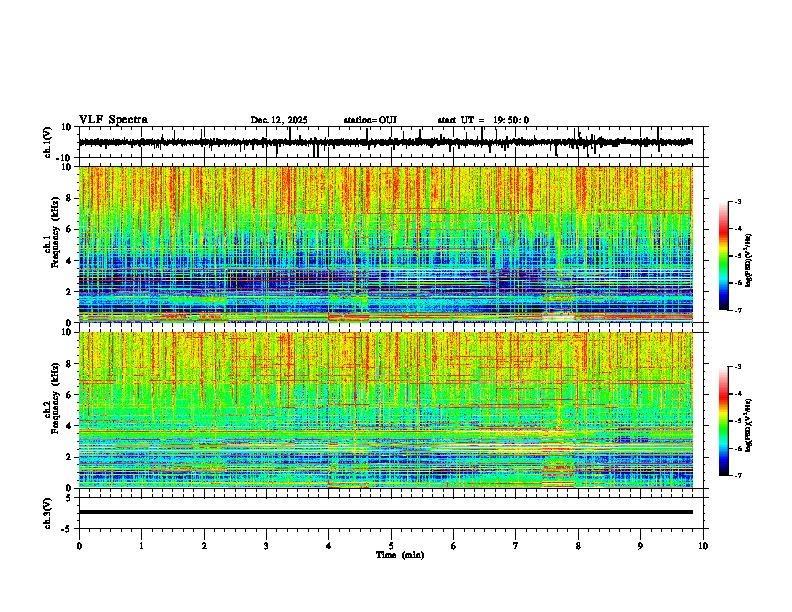Click the time axis tick label 10

pyautogui.click(x=703, y=546)
